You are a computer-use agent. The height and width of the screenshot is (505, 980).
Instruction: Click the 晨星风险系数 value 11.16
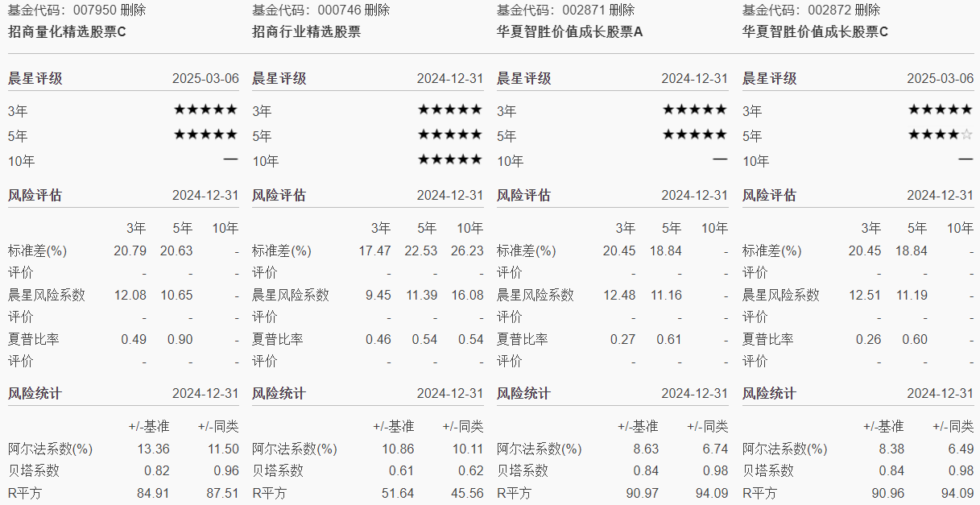pos(666,296)
